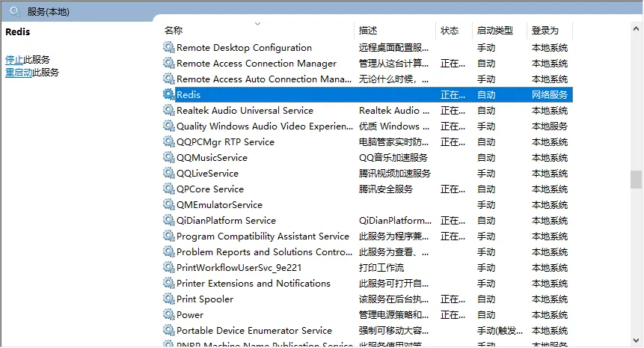The height and width of the screenshot is (348, 644).
Task: Sort list by 启动类型 column header
Action: [495, 31]
